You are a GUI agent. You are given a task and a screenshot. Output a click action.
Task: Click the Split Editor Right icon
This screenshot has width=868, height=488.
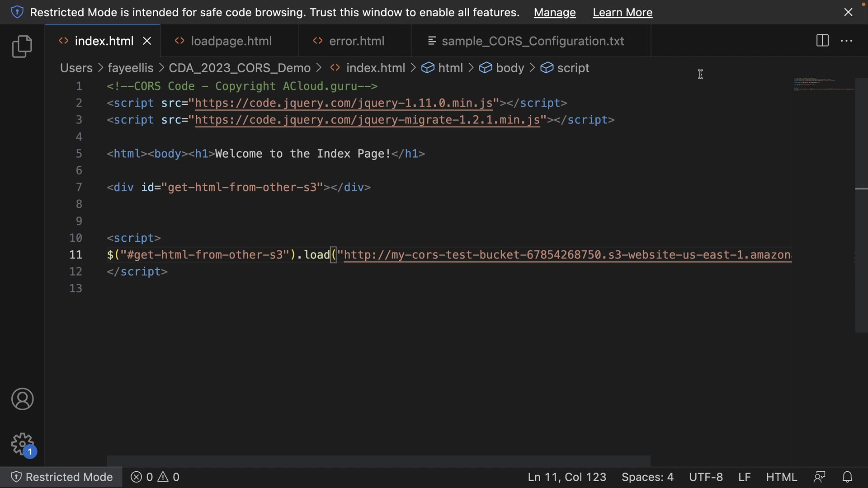point(822,41)
